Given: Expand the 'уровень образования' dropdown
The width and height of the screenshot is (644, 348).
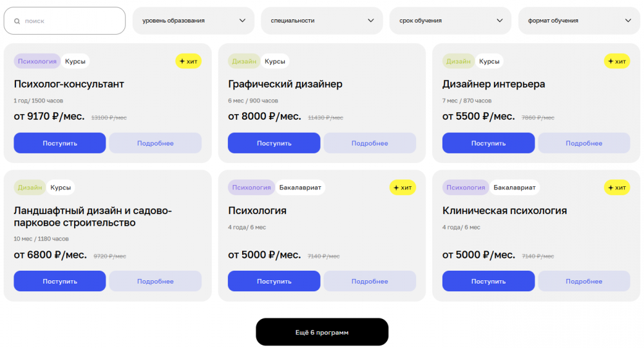Looking at the screenshot, I should [193, 21].
